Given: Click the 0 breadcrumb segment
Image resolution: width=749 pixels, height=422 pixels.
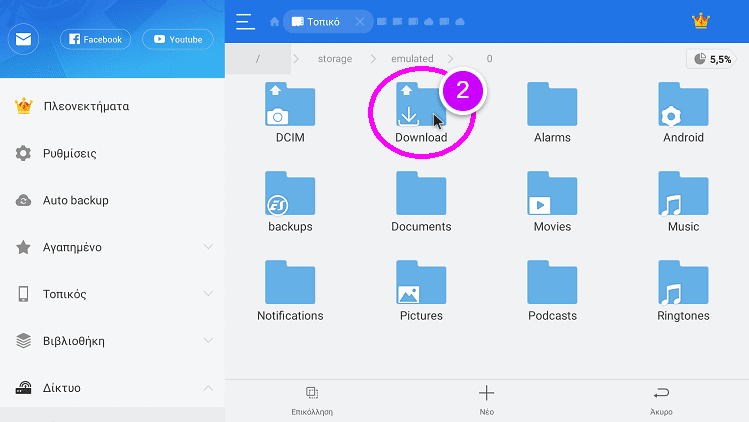Looking at the screenshot, I should 489,59.
